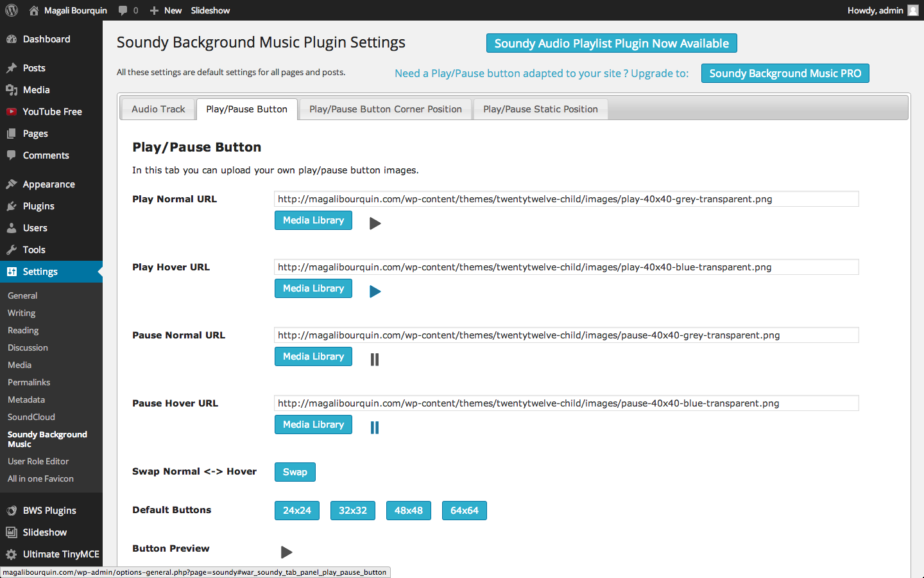924x578 pixels.
Task: Open the New menu in admin bar
Action: tap(166, 10)
